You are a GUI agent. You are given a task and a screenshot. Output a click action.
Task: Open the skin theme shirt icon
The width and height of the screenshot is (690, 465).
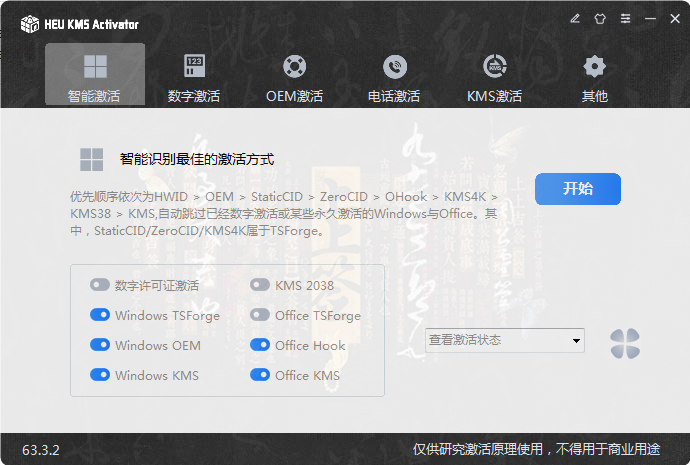(x=600, y=18)
